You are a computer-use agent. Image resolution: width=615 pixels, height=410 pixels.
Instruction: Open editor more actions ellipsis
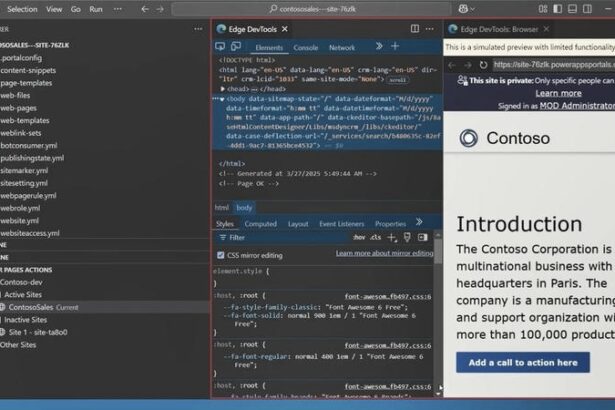[x=429, y=29]
